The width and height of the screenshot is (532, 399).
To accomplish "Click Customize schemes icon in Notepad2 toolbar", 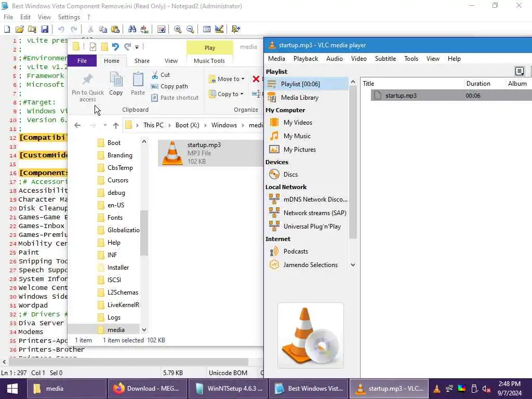I will coord(219,29).
